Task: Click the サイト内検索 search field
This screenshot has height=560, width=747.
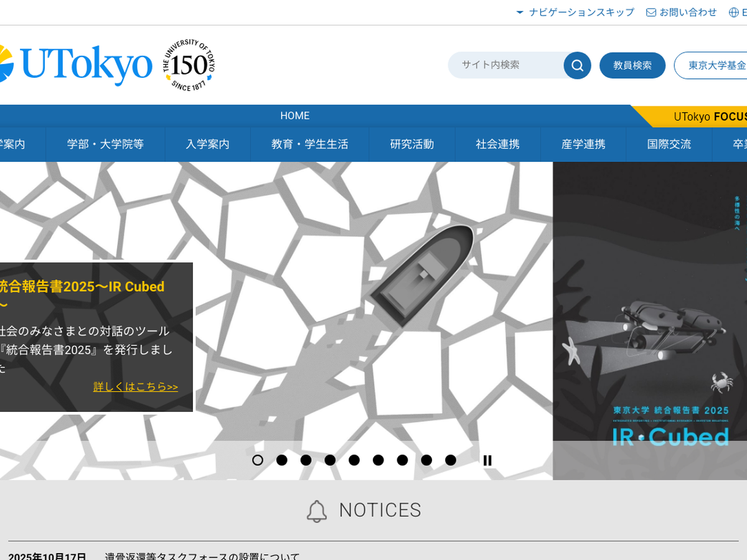Action: (x=505, y=65)
